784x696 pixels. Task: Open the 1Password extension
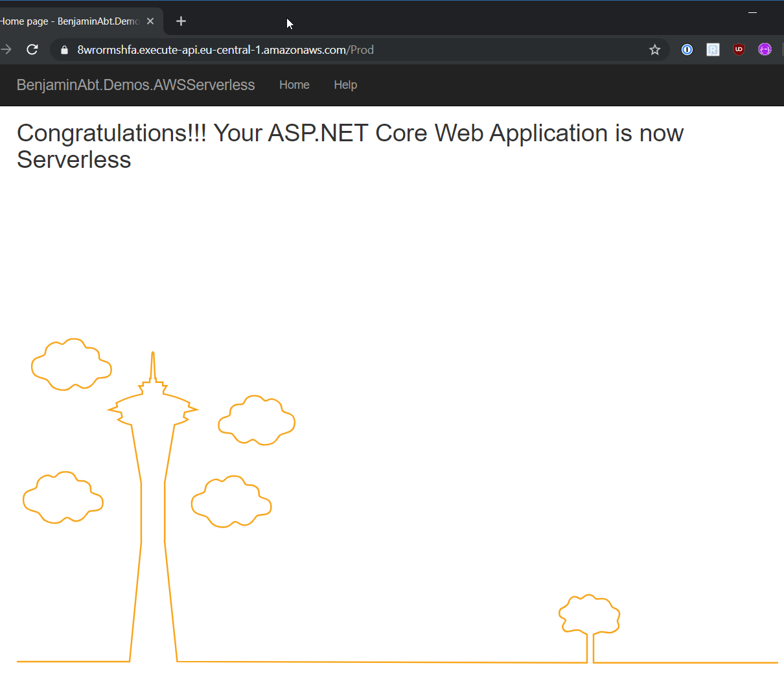click(x=687, y=49)
